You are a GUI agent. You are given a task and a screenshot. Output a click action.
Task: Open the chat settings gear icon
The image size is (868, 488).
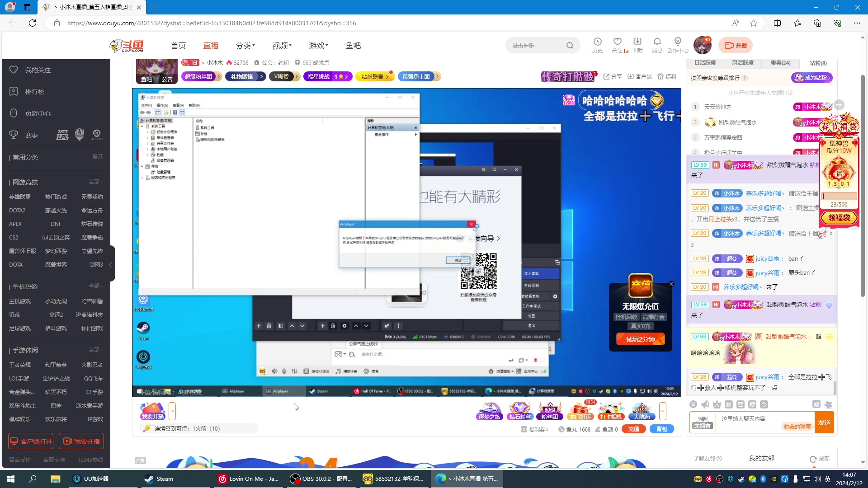(x=828, y=404)
